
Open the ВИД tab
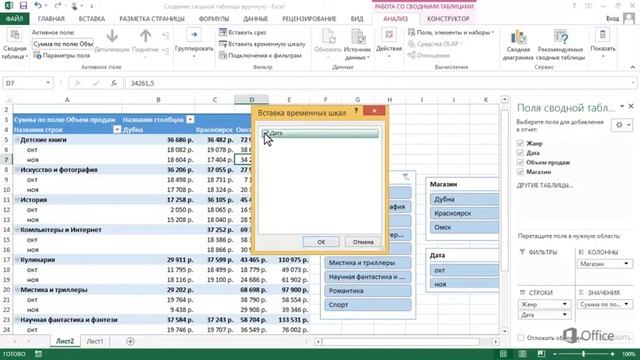coord(357,19)
